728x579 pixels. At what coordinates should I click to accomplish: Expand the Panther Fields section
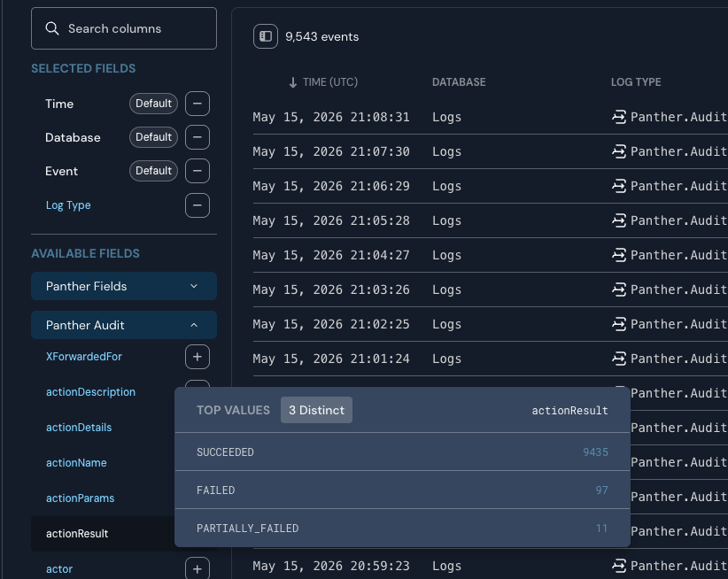click(x=123, y=286)
